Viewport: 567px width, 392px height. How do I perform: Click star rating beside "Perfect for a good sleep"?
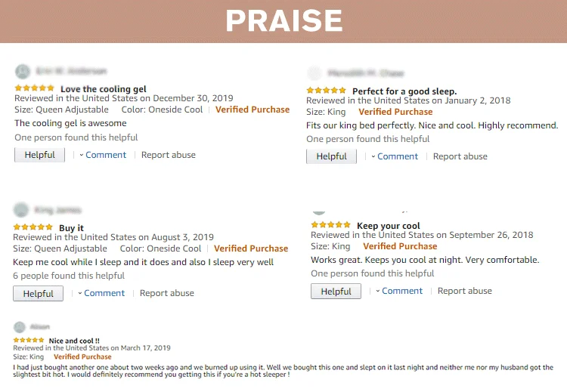click(326, 91)
